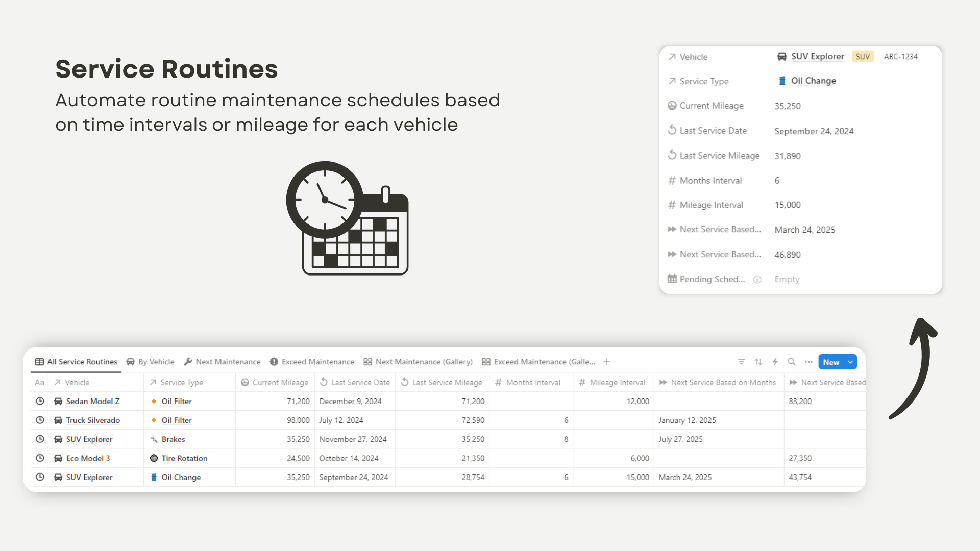Click the oil icon beside Oil Change in the card
Viewport: 980px width, 551px height.
[x=782, y=81]
